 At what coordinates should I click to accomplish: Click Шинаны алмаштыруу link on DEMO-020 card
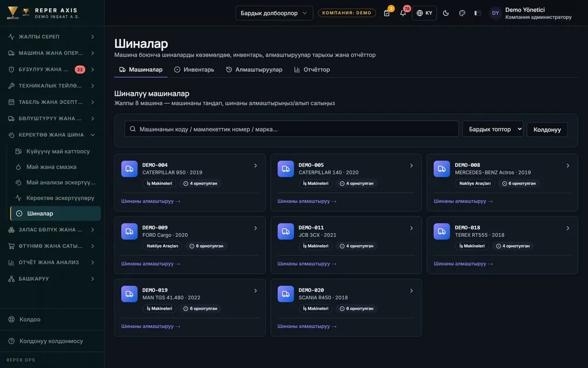[x=307, y=326]
